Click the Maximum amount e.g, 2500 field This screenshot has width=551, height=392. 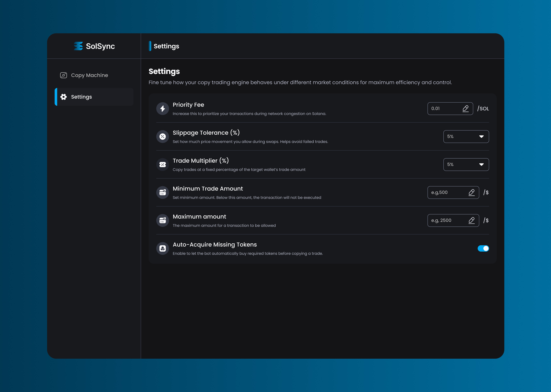(x=453, y=221)
